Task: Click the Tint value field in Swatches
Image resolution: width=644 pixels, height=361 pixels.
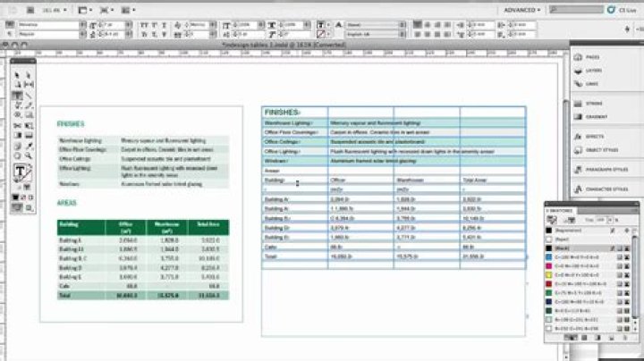Action: pyautogui.click(x=601, y=221)
